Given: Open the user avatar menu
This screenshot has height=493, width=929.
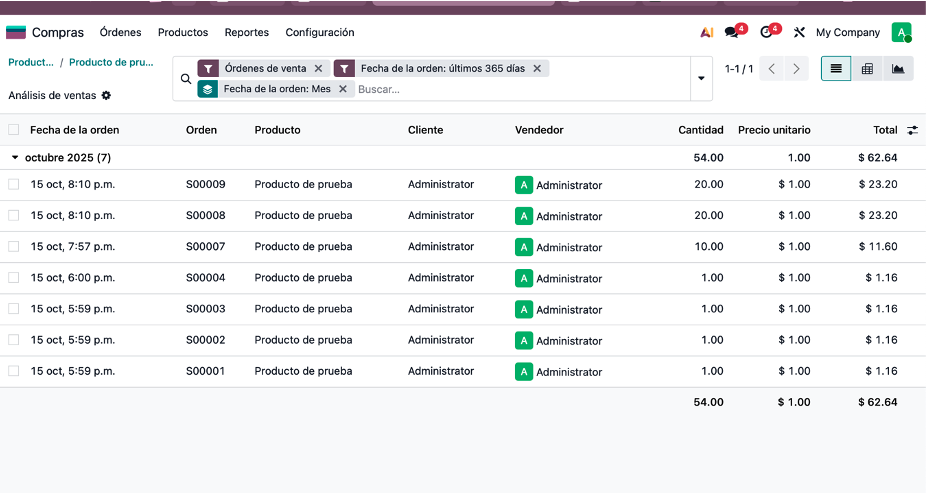Looking at the screenshot, I should tap(901, 32).
